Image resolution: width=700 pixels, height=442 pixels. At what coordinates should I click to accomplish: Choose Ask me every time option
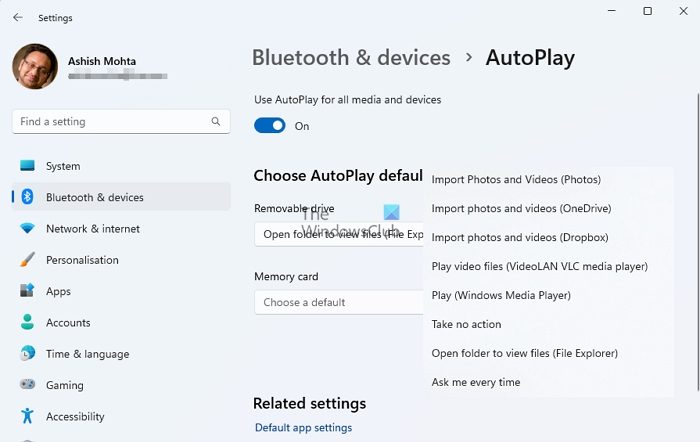[x=476, y=382]
